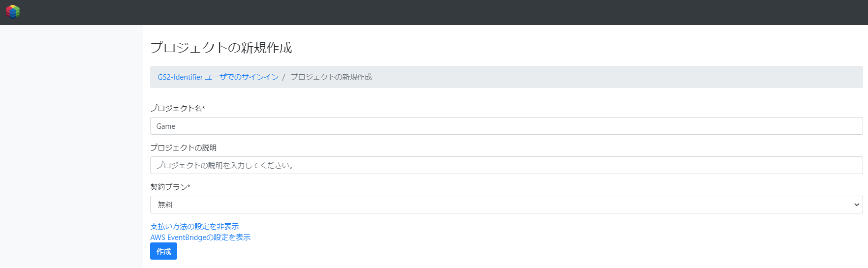868x268 pixels.
Task: Click the 契約プラン* label
Action: pos(170,187)
